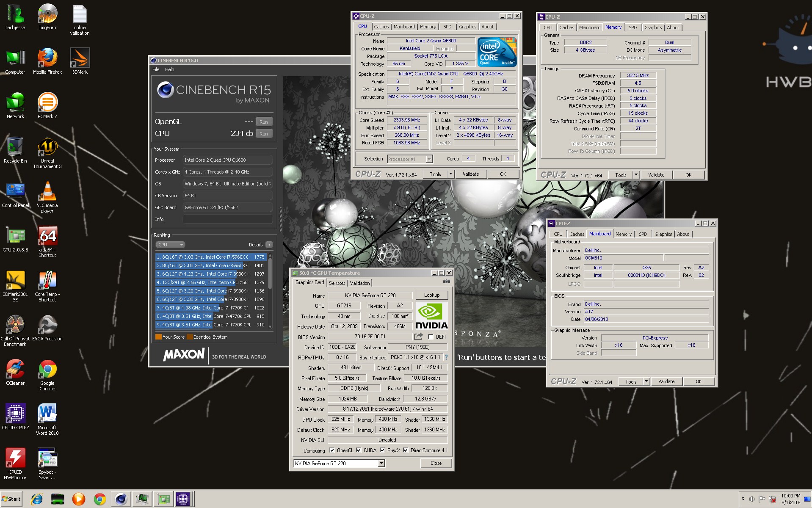The image size is (812, 508).
Task: Open Tools dropdown arrow in CPU-Z CPU window
Action: click(x=450, y=174)
